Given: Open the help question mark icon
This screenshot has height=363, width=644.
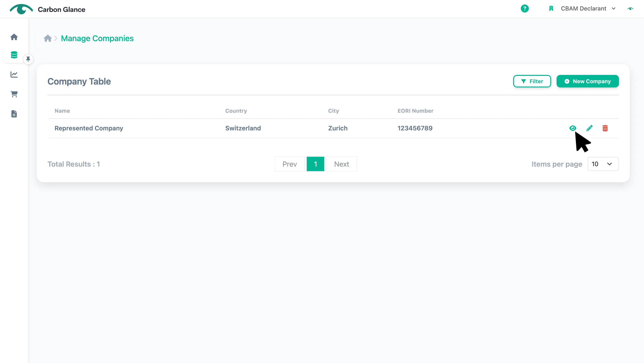Looking at the screenshot, I should (x=525, y=8).
